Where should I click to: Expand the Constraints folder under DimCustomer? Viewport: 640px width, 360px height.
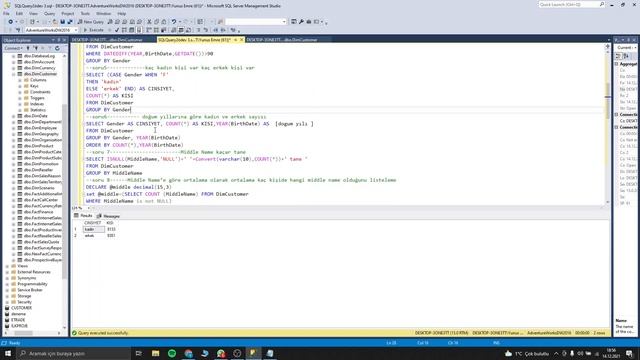pos(20,92)
